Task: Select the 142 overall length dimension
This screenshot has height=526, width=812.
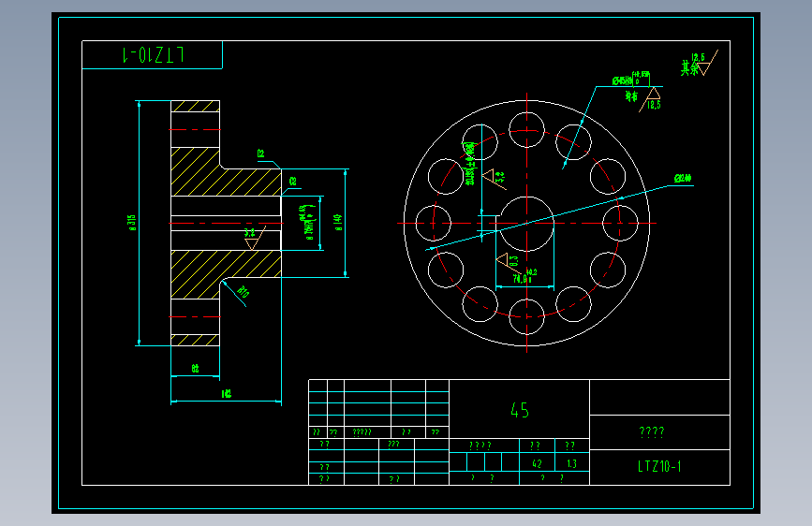Action: (227, 394)
